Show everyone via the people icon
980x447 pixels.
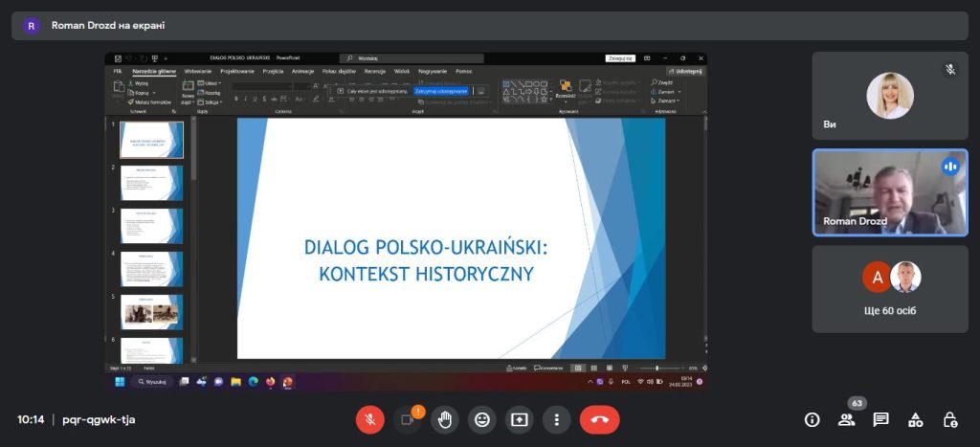coord(846,419)
